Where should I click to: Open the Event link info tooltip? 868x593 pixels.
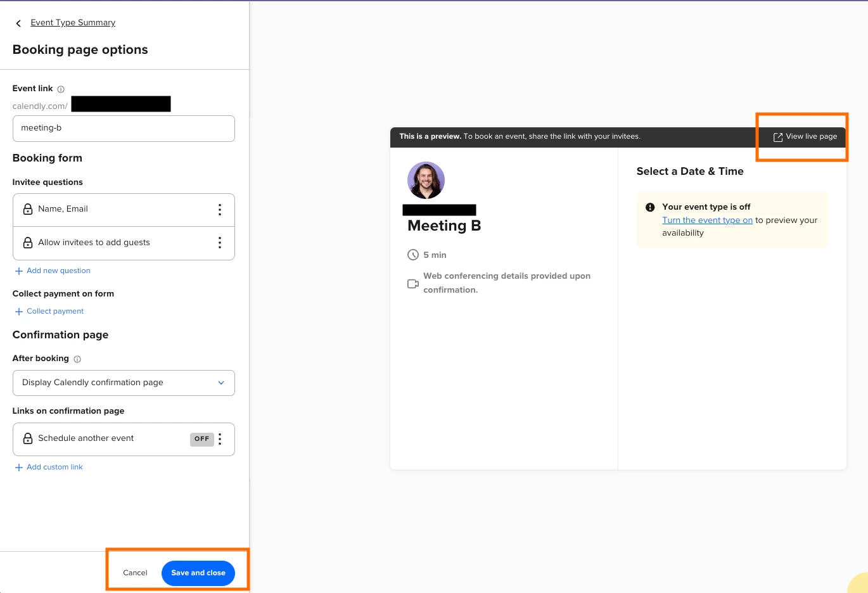pos(62,89)
